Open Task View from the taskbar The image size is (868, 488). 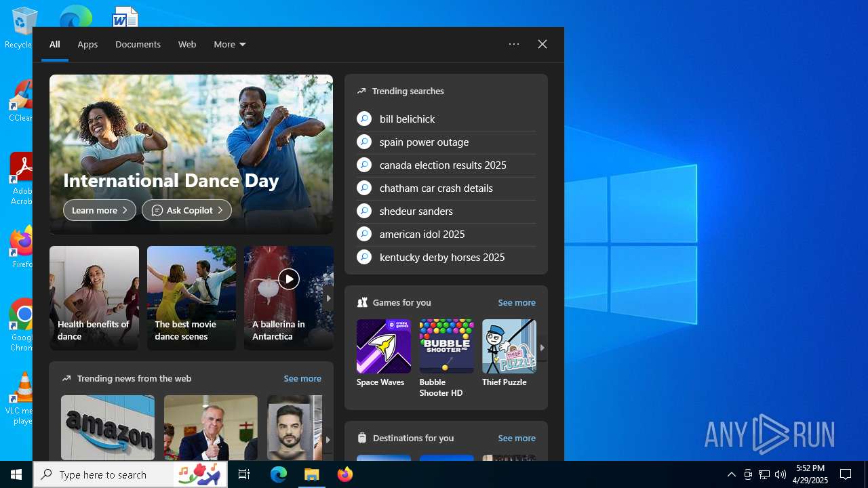pos(244,474)
